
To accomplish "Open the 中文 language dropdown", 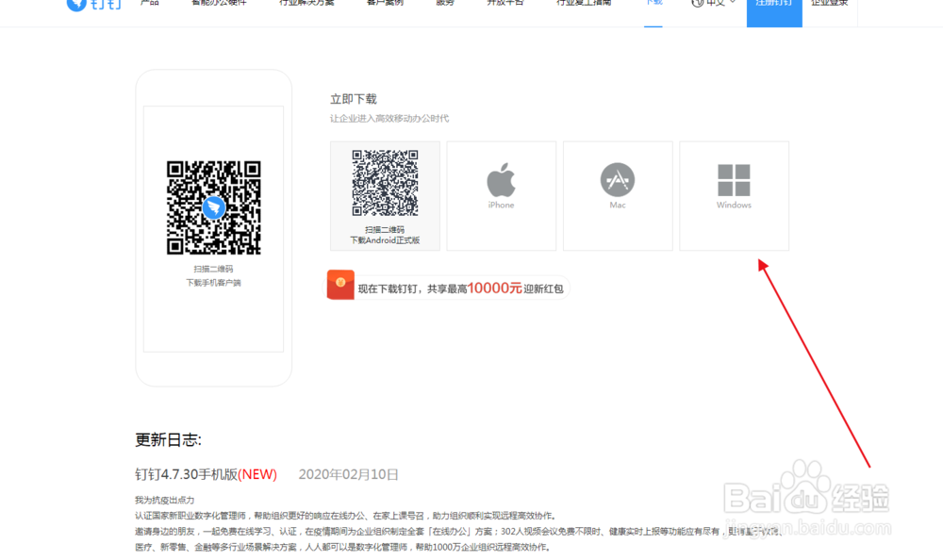I will click(x=714, y=3).
